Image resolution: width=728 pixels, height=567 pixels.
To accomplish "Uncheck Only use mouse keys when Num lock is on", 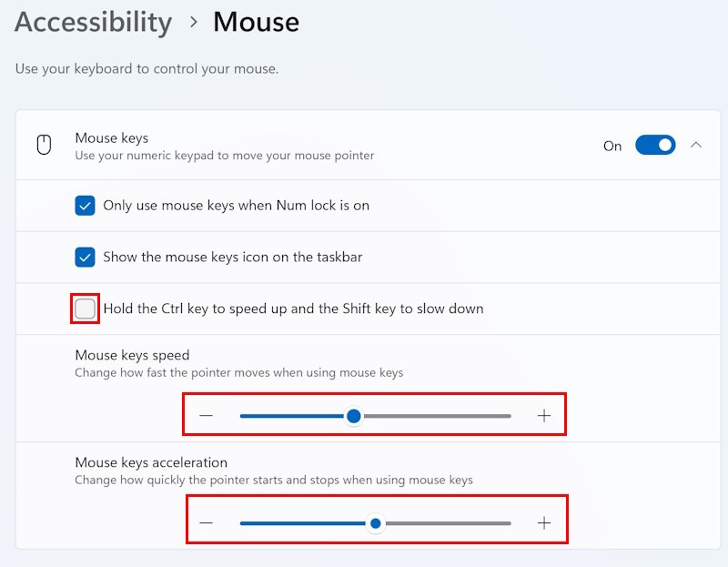I will (85, 206).
